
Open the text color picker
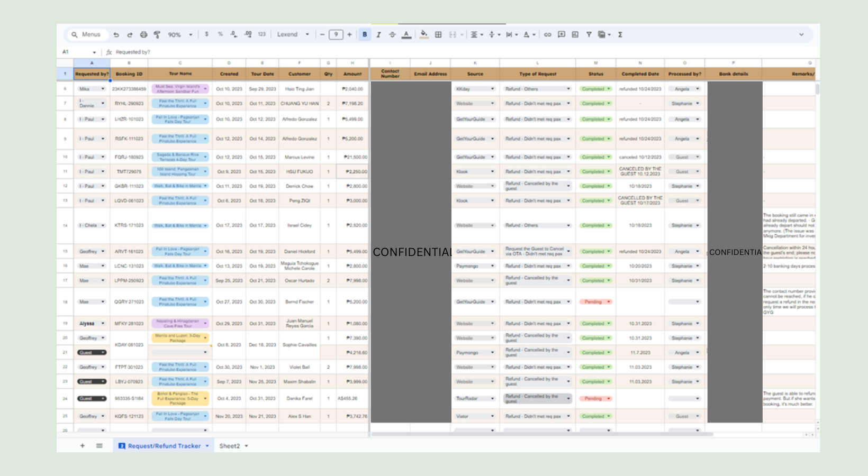(406, 35)
